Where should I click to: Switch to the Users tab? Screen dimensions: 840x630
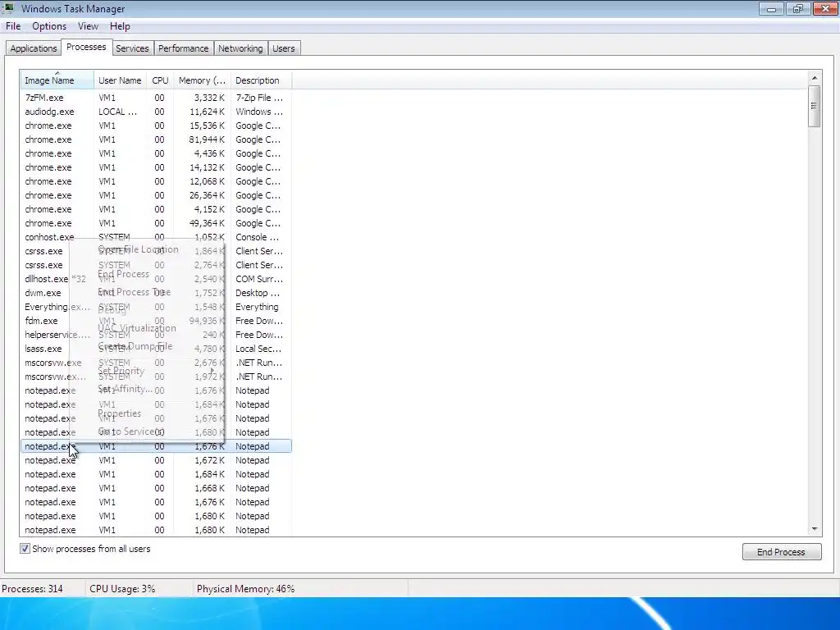pyautogui.click(x=283, y=48)
